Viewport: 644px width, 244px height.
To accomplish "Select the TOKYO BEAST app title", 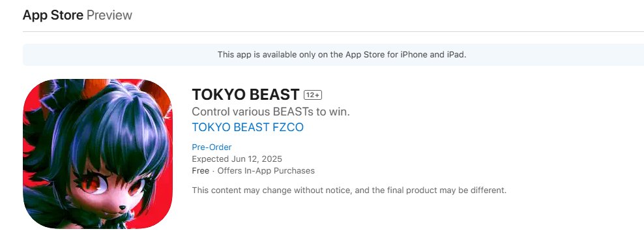I will [x=246, y=95].
